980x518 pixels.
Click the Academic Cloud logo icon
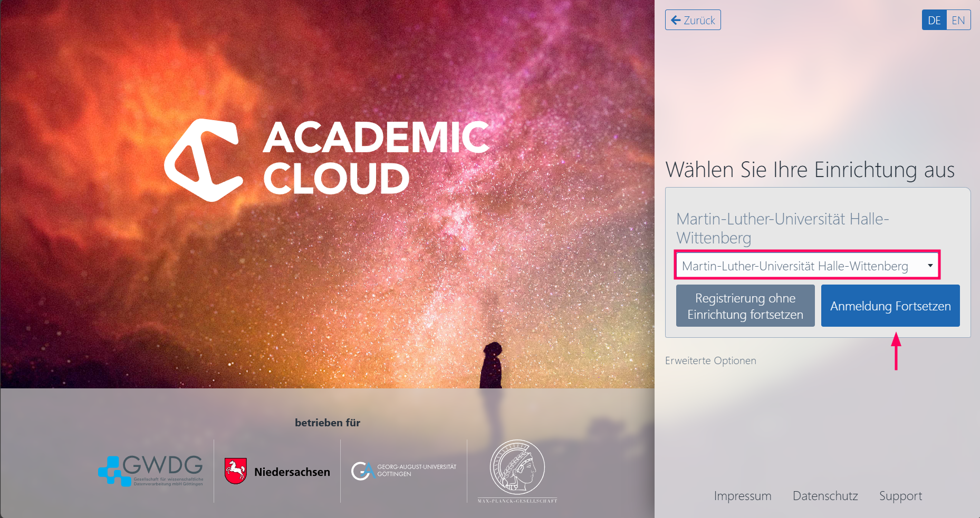click(204, 160)
